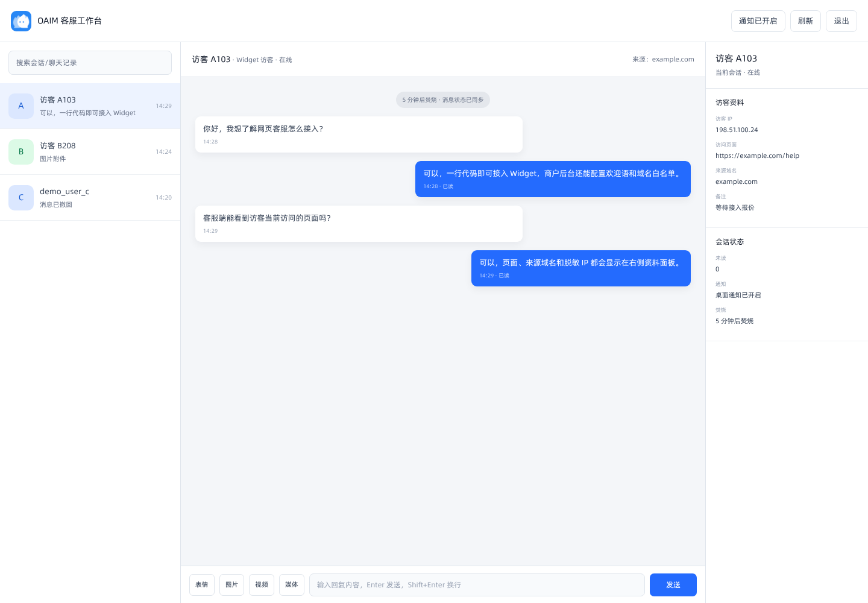Click the OAIM 客服工作台 title
The image size is (868, 603).
coord(69,21)
